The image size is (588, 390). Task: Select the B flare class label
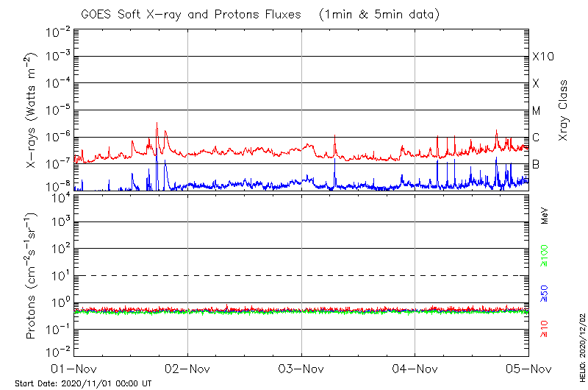click(536, 164)
